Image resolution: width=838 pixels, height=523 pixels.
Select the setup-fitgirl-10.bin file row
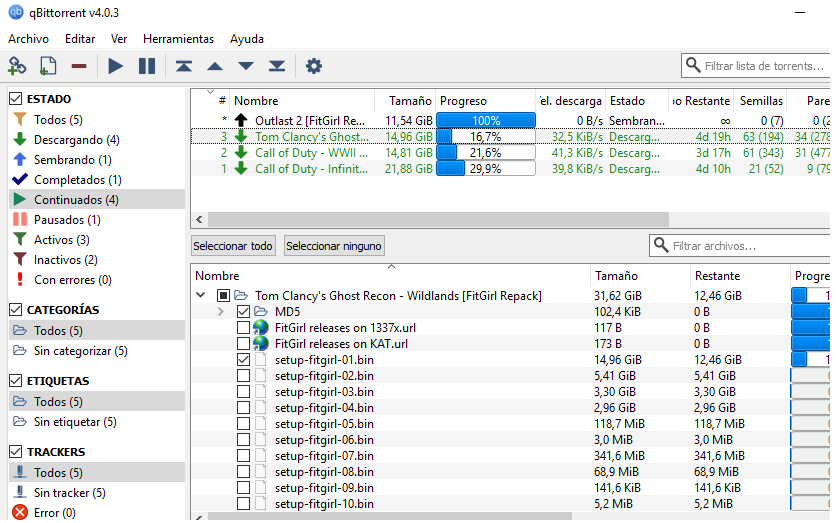click(510, 504)
